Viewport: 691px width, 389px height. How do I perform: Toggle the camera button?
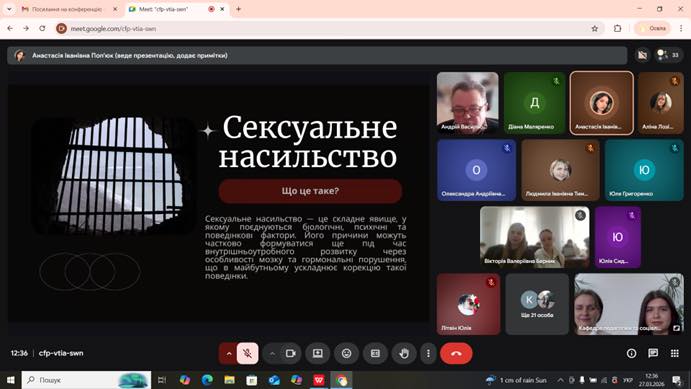click(291, 353)
